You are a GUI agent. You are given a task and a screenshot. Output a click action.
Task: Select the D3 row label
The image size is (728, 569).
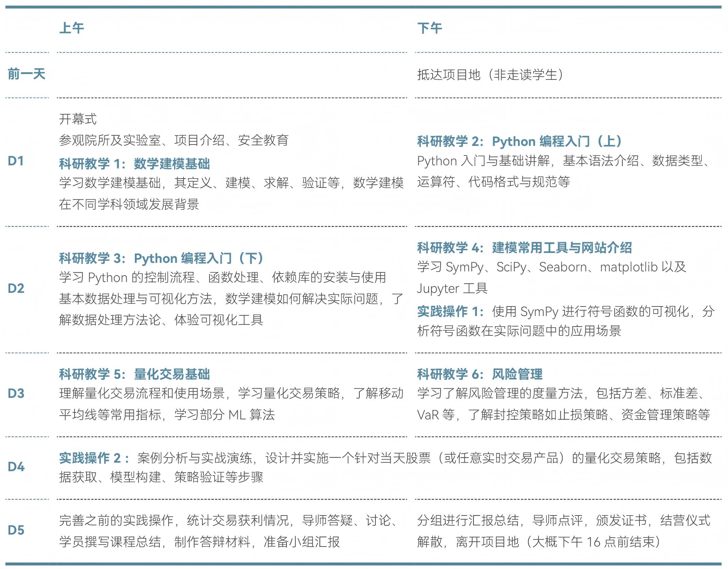click(x=16, y=393)
